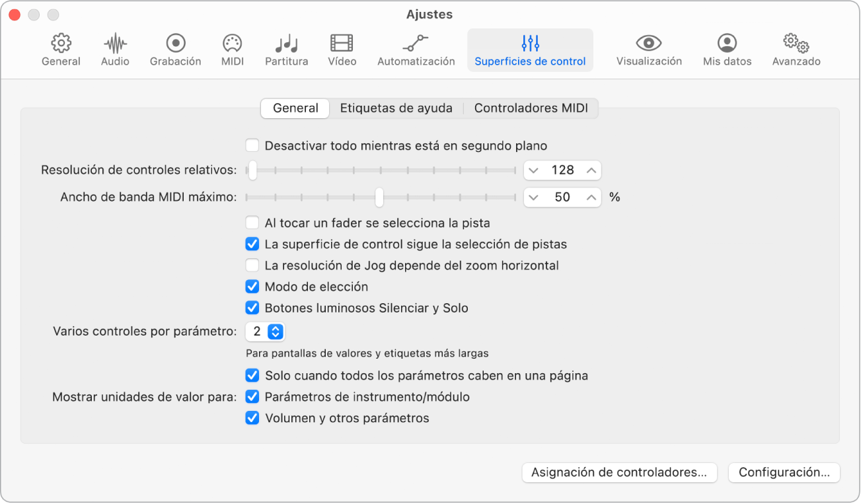Screen dimensions: 861x504
Task: Open Partitura settings
Action: click(286, 49)
